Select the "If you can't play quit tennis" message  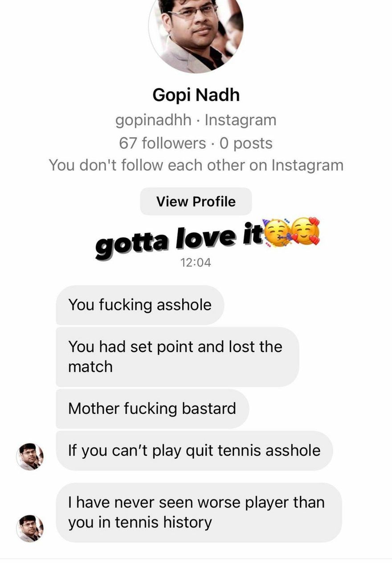(x=194, y=450)
